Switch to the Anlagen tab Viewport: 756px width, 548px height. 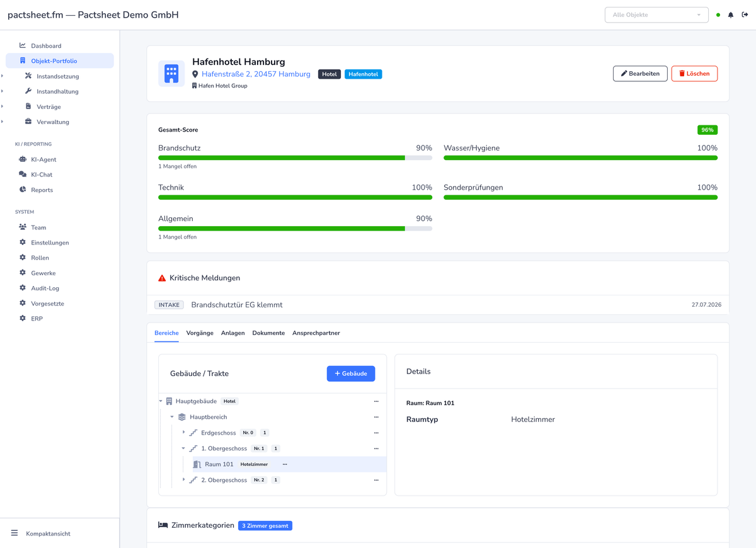[x=232, y=333]
